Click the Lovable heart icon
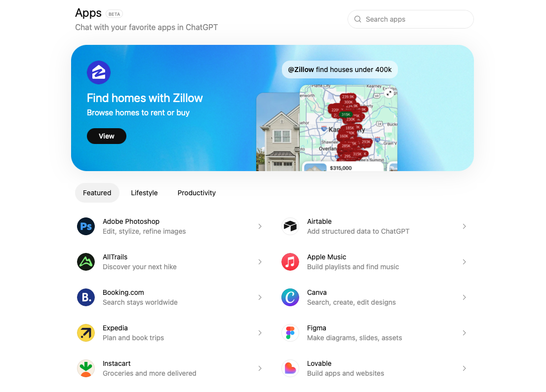Viewport: 546px width, 392px height. click(290, 368)
